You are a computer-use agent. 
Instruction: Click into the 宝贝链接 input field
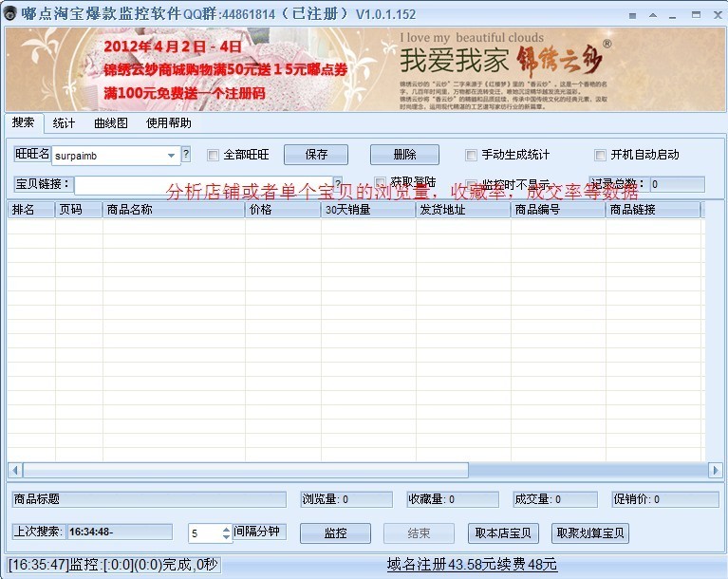(203, 185)
